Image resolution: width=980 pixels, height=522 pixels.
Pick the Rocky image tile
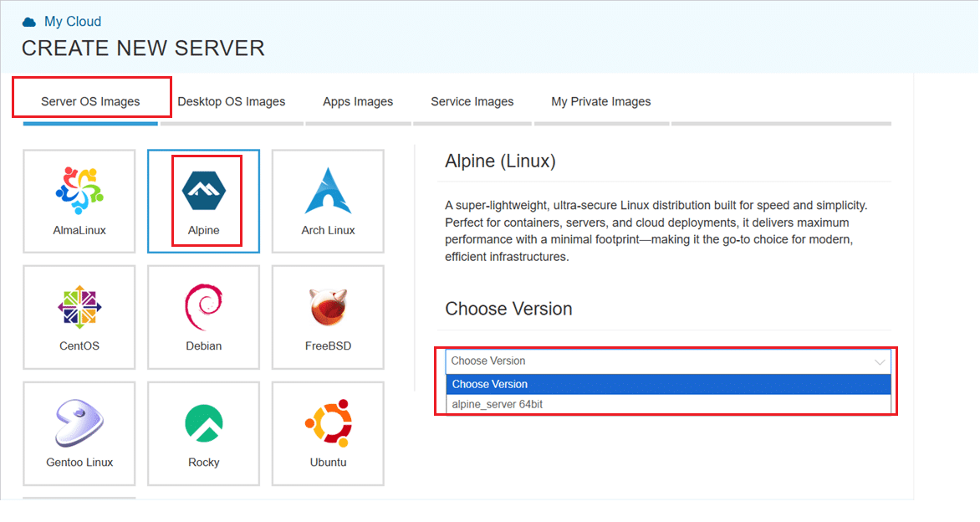204,434
